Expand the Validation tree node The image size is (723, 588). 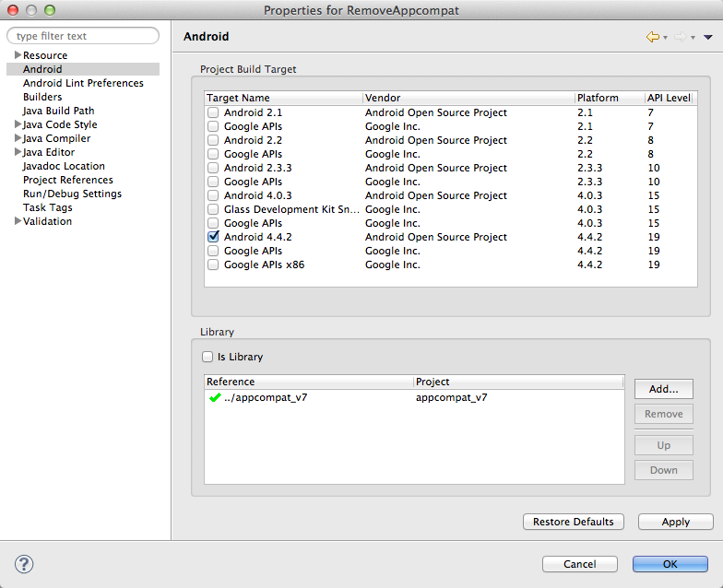(18, 221)
